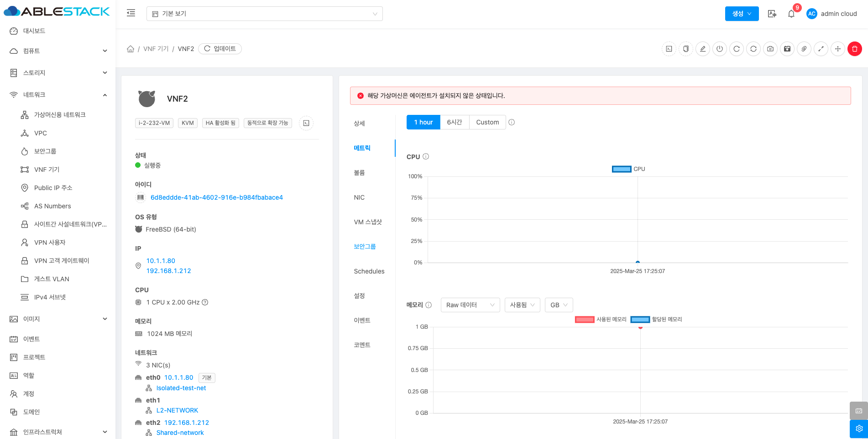Click the pencil edit icon
Screen dimensions: 868x439
pyautogui.click(x=703, y=49)
